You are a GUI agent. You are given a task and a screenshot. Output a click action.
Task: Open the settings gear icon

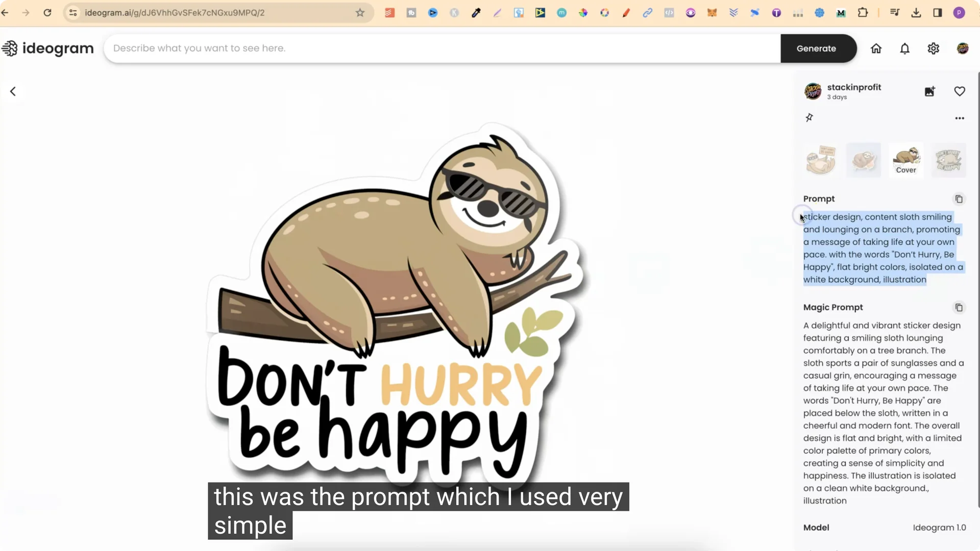(x=933, y=48)
